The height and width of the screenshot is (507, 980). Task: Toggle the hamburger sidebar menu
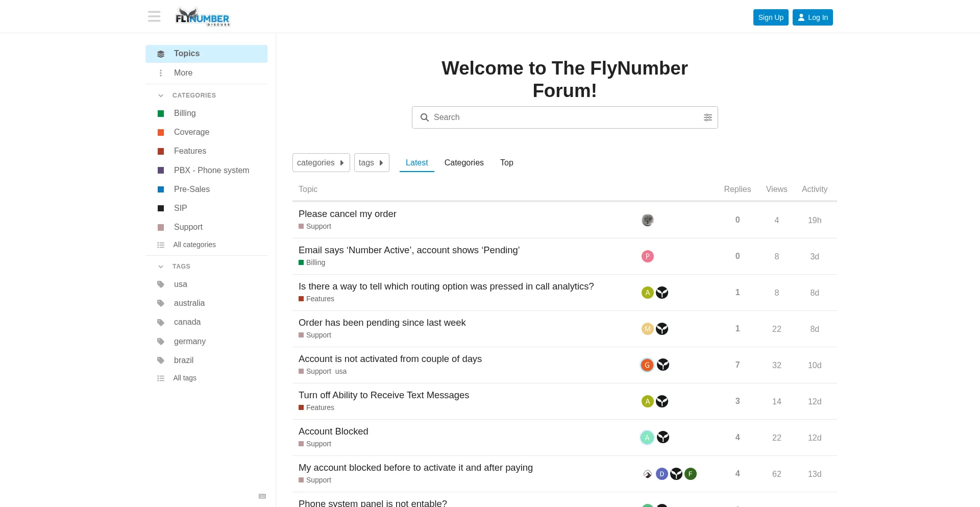point(154,17)
